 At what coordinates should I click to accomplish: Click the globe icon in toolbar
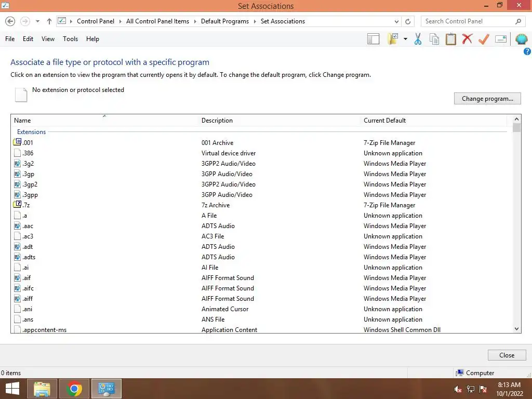point(522,39)
